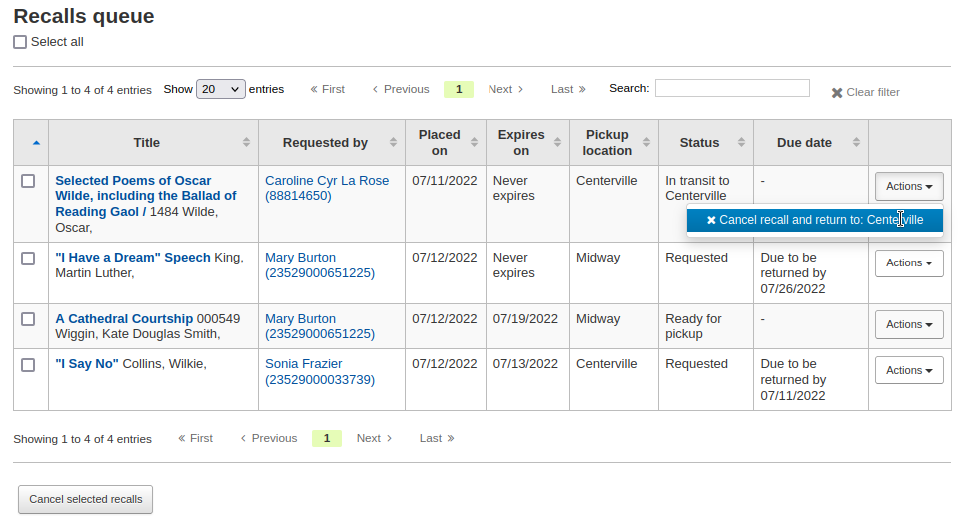Click the Clear filter X icon
This screenshot has height=525, width=980.
tap(837, 93)
